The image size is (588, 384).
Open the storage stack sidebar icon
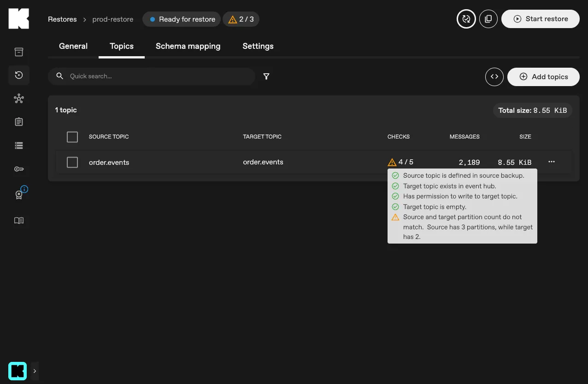[x=19, y=145]
